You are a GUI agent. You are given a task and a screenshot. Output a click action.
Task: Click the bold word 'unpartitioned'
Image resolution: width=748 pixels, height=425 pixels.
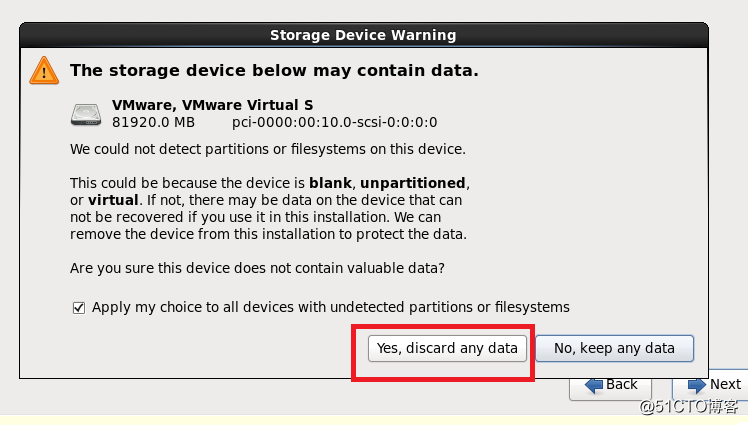click(413, 183)
